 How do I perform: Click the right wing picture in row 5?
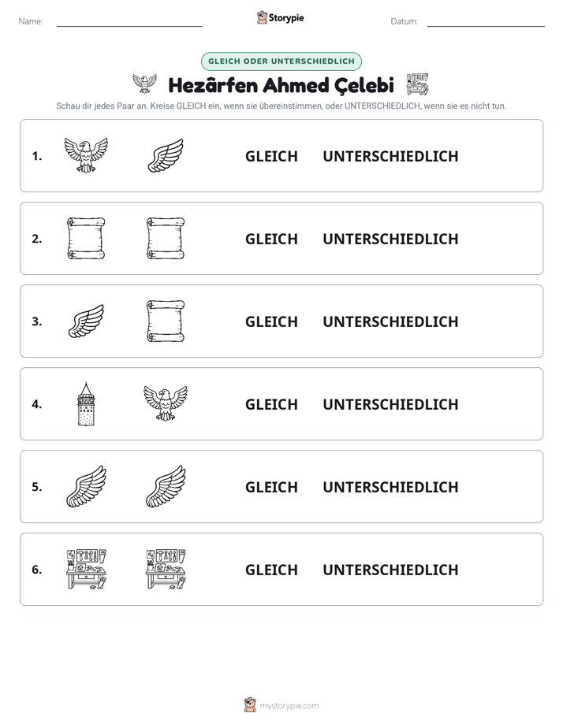coord(166,486)
